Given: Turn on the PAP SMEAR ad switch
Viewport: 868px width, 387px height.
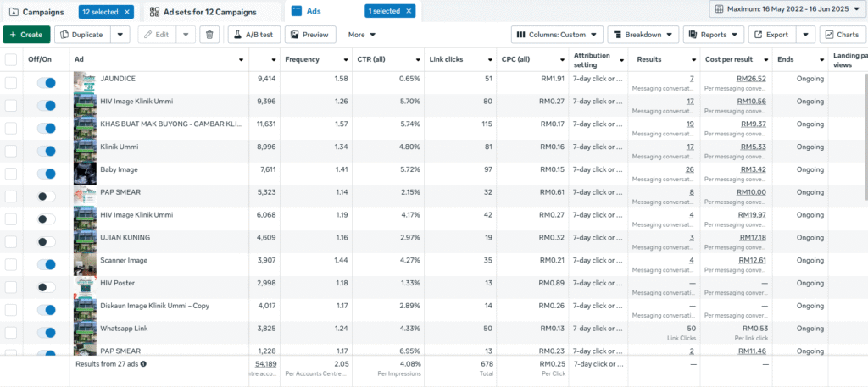Looking at the screenshot, I should [x=46, y=196].
